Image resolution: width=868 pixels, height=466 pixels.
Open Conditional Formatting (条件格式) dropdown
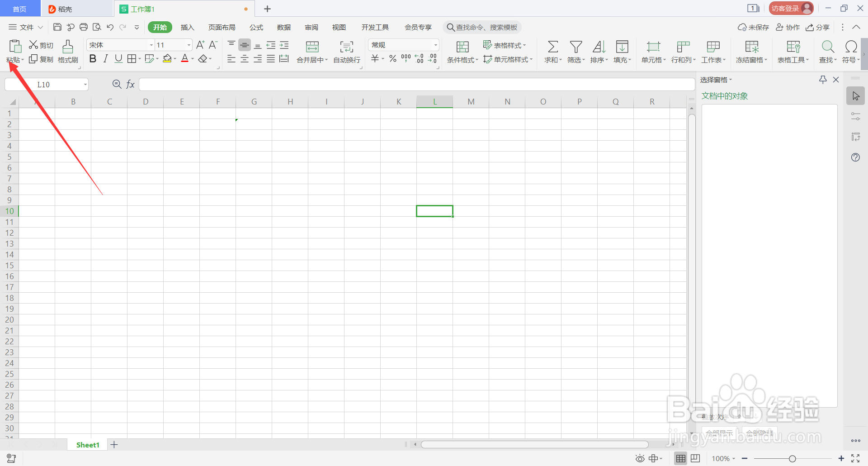[x=462, y=60]
